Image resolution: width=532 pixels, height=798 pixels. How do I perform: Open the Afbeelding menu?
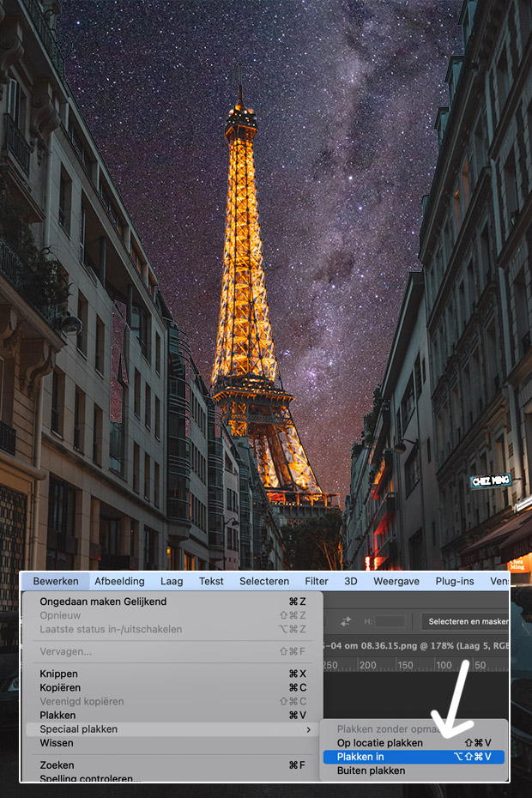tap(119, 581)
